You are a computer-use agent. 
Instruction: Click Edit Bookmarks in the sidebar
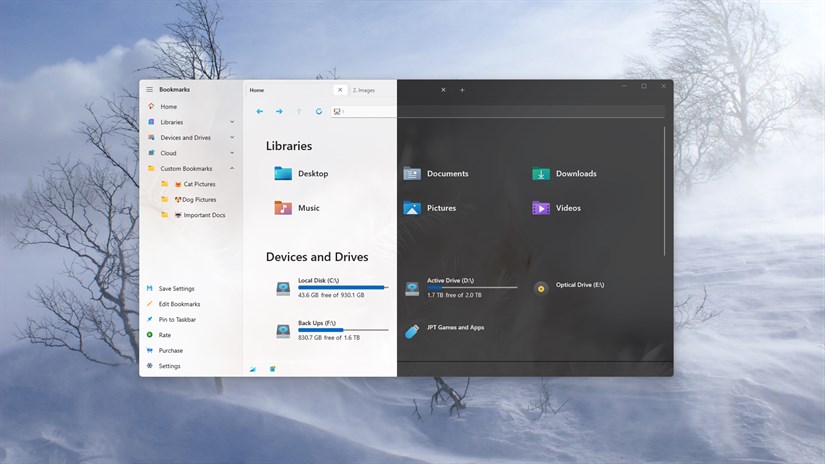click(x=179, y=304)
